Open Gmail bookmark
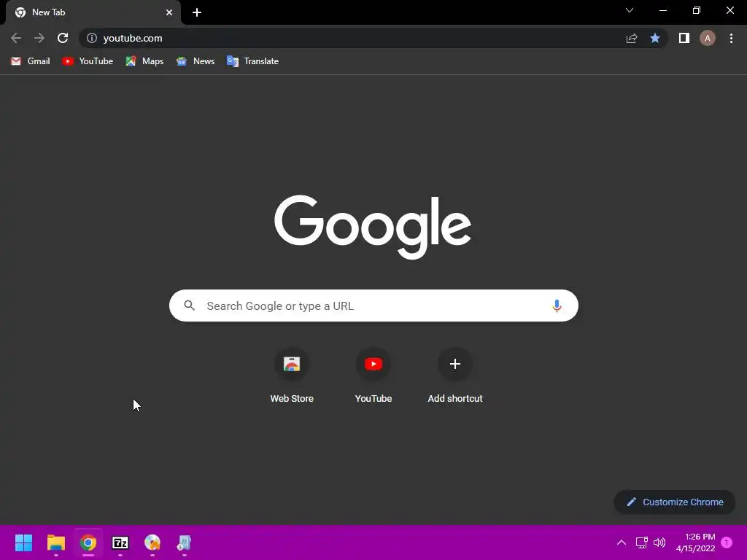The height and width of the screenshot is (560, 747). click(31, 61)
